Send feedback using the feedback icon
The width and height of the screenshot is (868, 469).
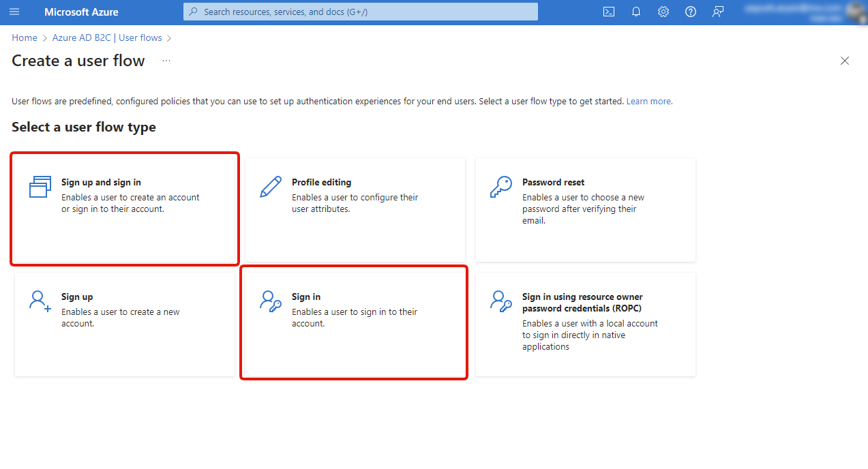pos(717,12)
